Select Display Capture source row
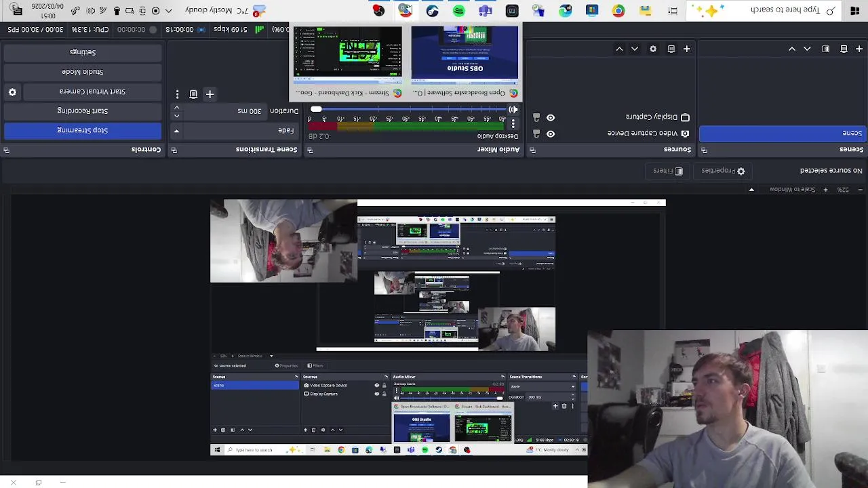Screen dimensions: 868x488 click(610, 117)
